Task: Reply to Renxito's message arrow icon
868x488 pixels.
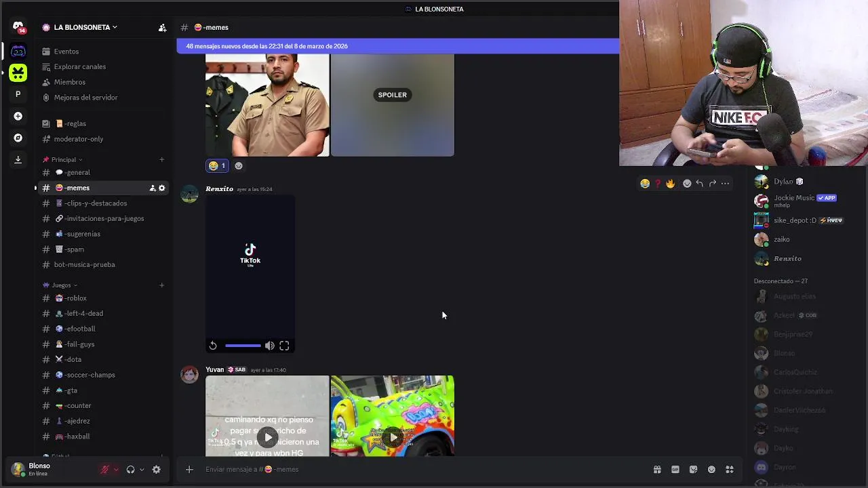Action: (699, 184)
